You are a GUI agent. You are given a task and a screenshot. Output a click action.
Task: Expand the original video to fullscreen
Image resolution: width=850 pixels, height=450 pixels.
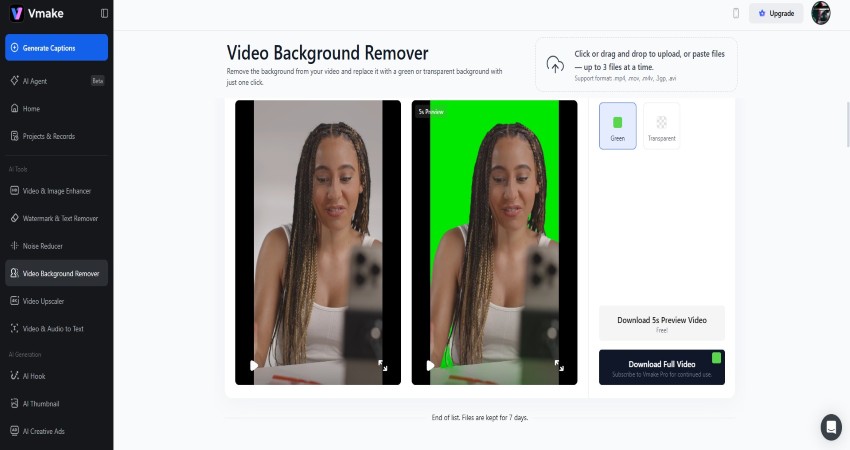pyautogui.click(x=382, y=366)
